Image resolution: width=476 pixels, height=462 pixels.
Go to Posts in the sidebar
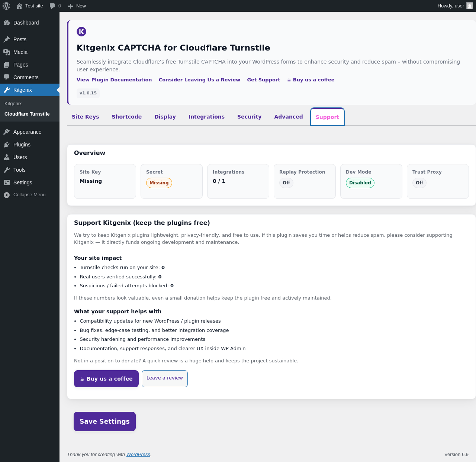30,39
